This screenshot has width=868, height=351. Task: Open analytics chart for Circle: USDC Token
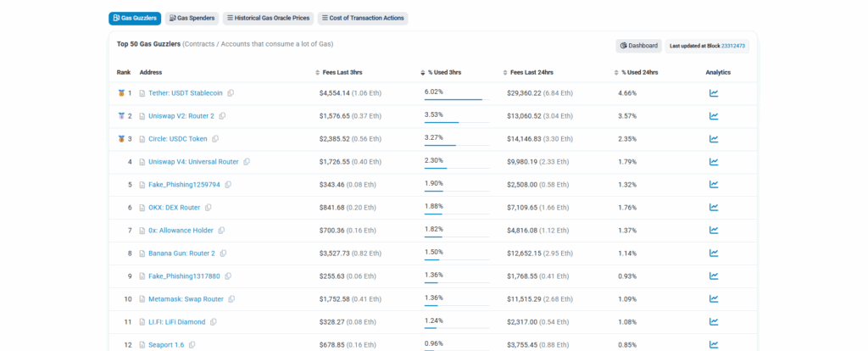(714, 139)
